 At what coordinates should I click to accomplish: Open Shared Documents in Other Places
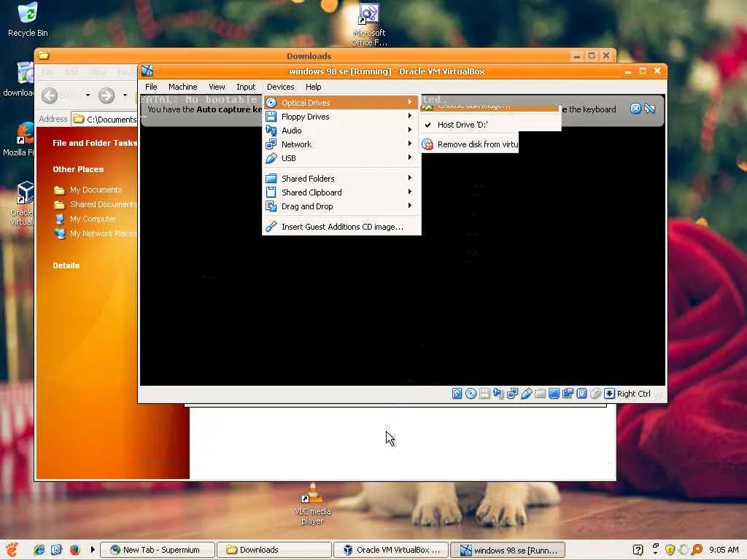[104, 204]
